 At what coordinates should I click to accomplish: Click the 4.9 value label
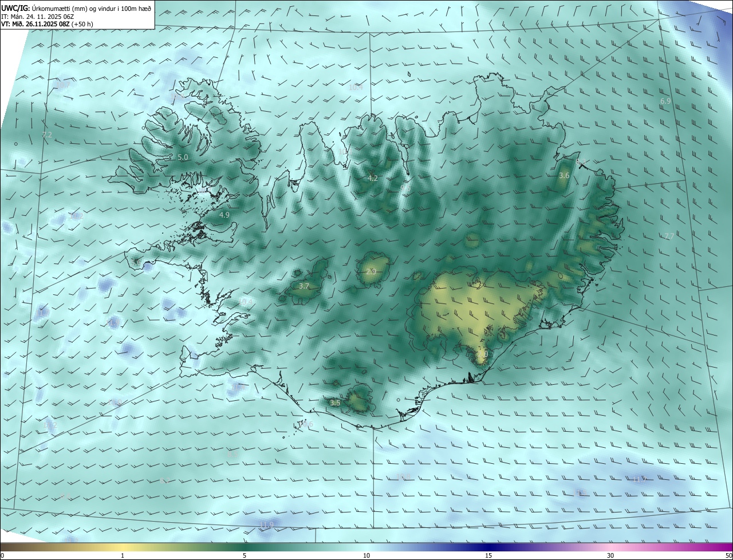point(224,215)
